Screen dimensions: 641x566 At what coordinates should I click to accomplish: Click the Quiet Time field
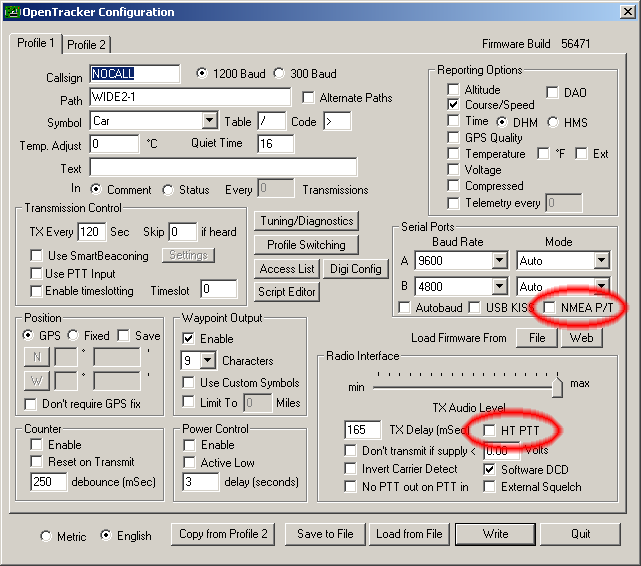tap(276, 144)
